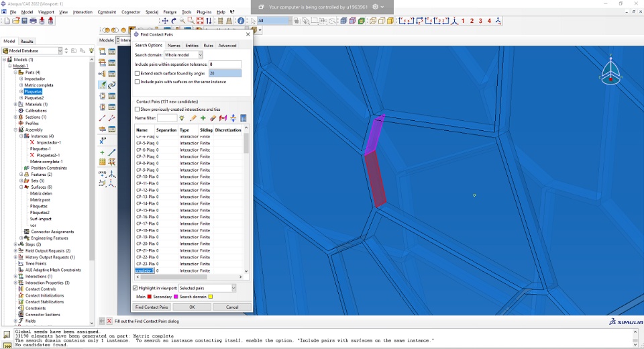Click the green plus add-pair icon
This screenshot has width=644, height=349.
pyautogui.click(x=203, y=118)
